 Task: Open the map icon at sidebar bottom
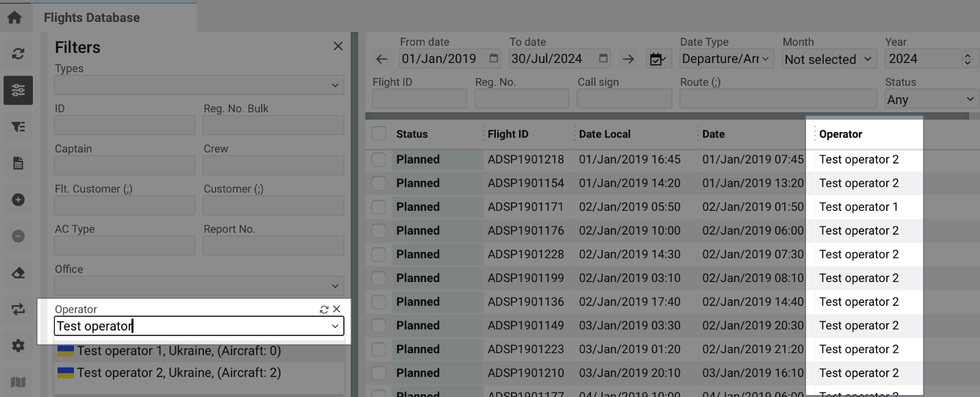tap(16, 383)
